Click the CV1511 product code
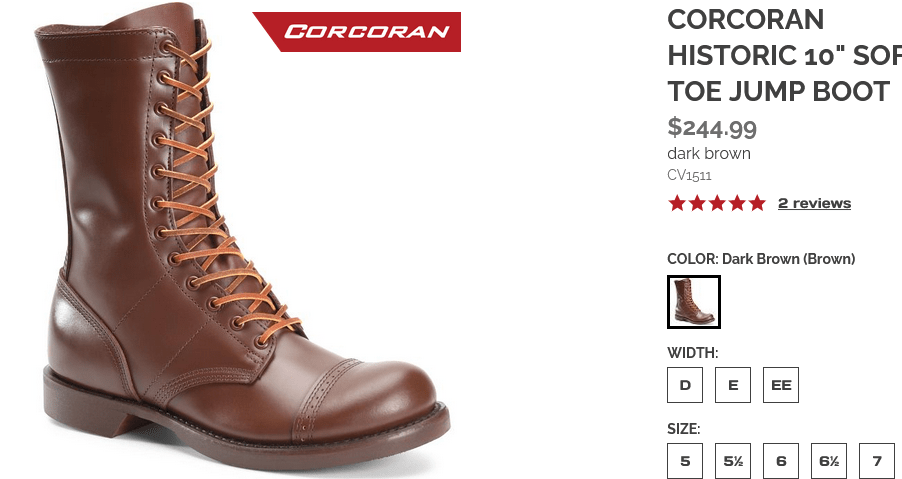The width and height of the screenshot is (902, 479). 689,175
